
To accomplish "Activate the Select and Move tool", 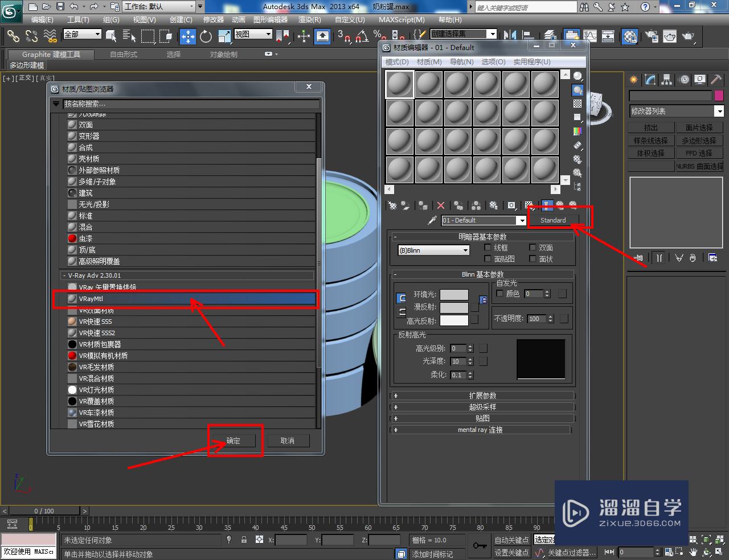I will 188,36.
